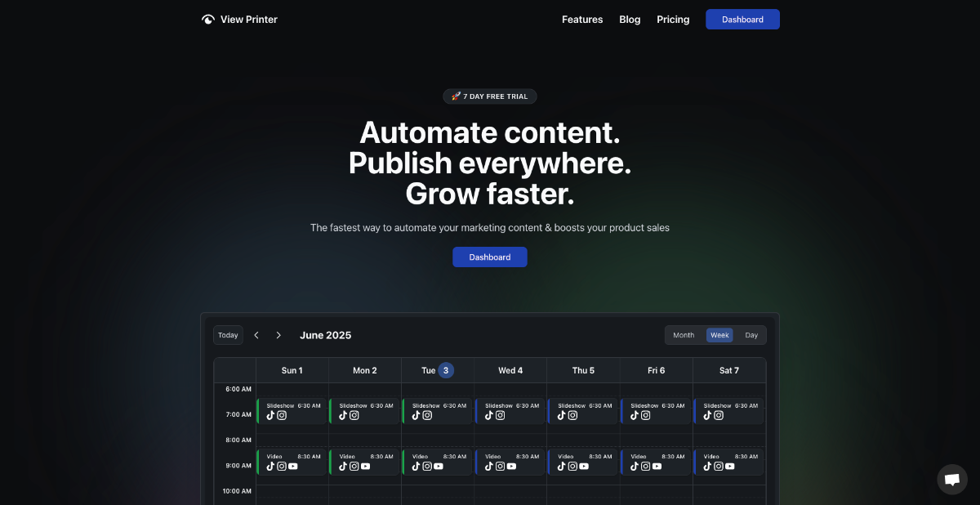
Task: Click Instagram icon in Monday Slideshow event
Action: coord(354,415)
